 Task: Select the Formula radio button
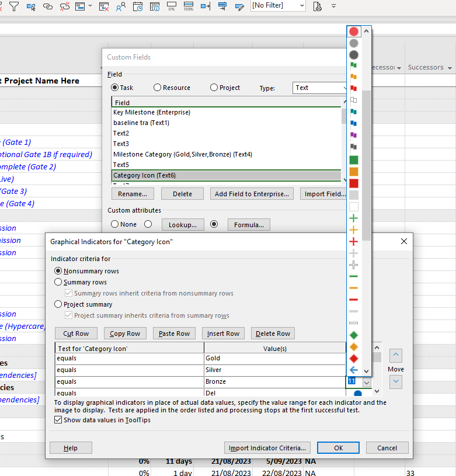pos(214,224)
